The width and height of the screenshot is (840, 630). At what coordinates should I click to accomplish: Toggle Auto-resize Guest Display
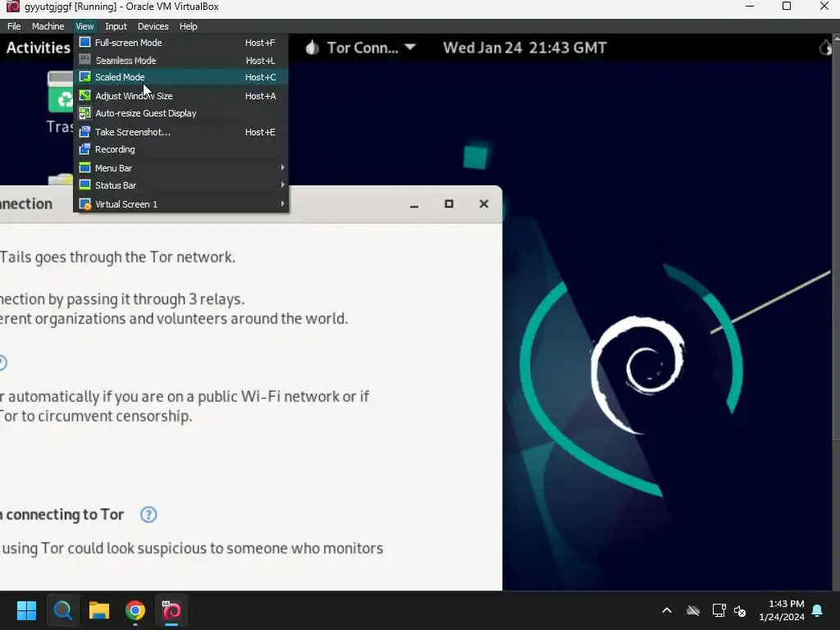point(181,113)
